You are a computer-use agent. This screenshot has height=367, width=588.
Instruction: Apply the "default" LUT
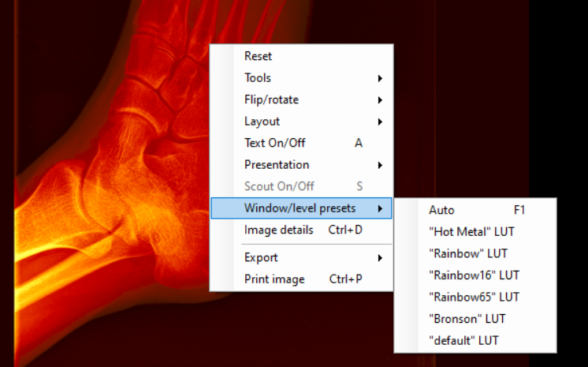tap(475, 341)
